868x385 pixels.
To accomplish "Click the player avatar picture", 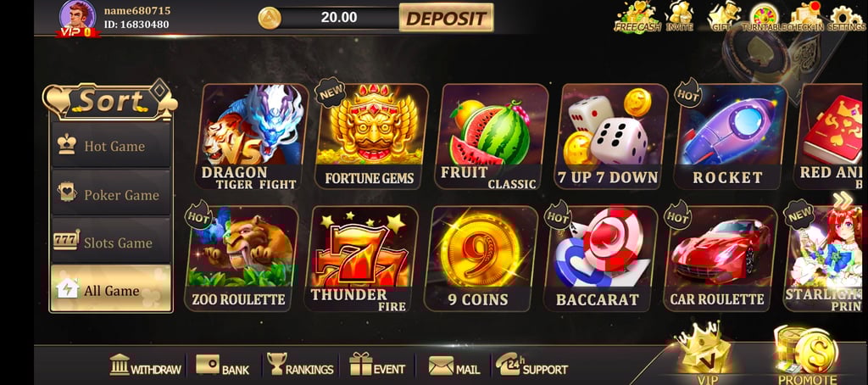I will point(78,17).
